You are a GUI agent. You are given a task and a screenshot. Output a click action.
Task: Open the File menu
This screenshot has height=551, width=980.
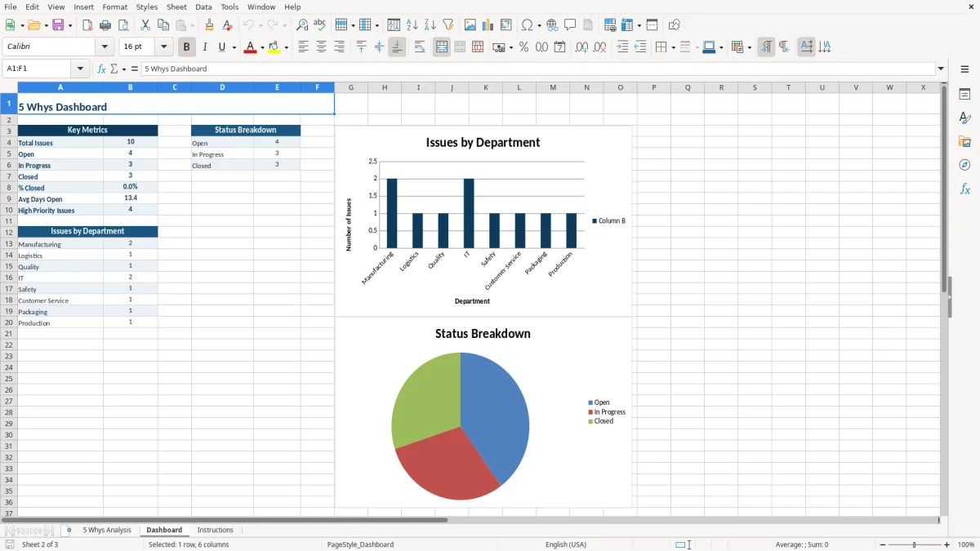(11, 7)
